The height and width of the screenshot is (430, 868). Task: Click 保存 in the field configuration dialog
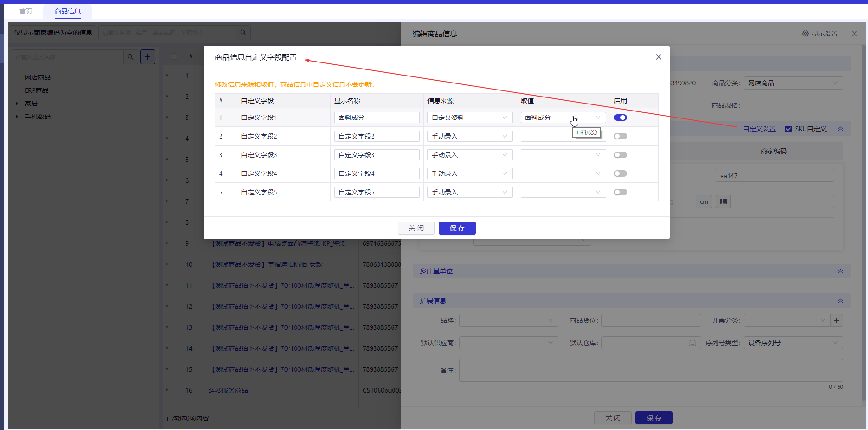[457, 228]
